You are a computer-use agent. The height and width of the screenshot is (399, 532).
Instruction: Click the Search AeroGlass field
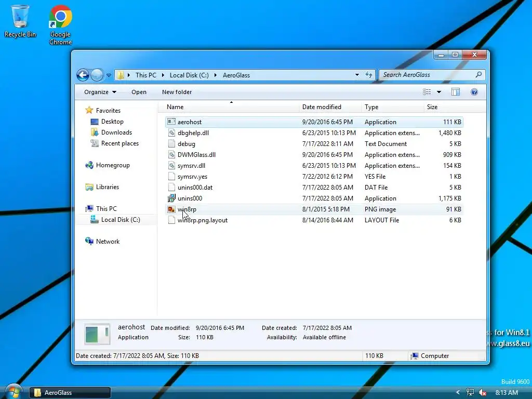pos(432,75)
